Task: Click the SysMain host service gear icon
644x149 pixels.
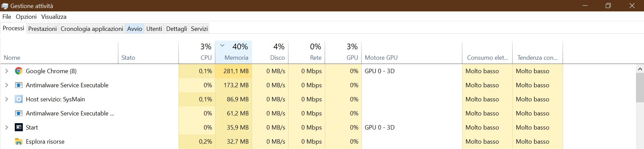Action: tap(19, 99)
